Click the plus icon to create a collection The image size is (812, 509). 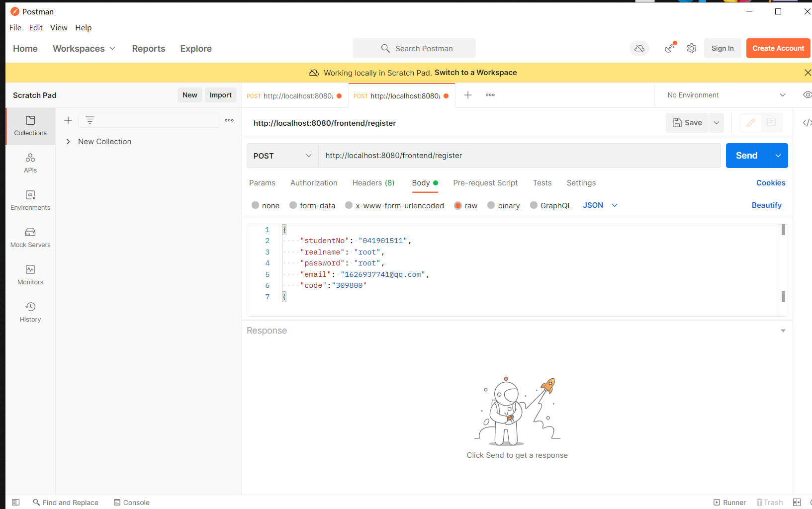click(x=68, y=120)
